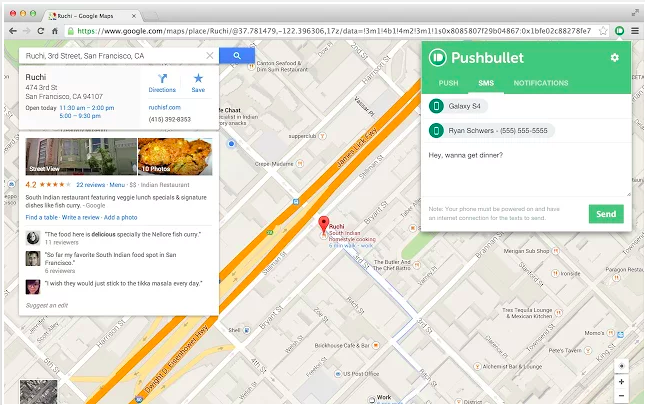The image size is (645, 405).
Task: Switch to the NOTIFICATIONS tab
Action: 541,83
